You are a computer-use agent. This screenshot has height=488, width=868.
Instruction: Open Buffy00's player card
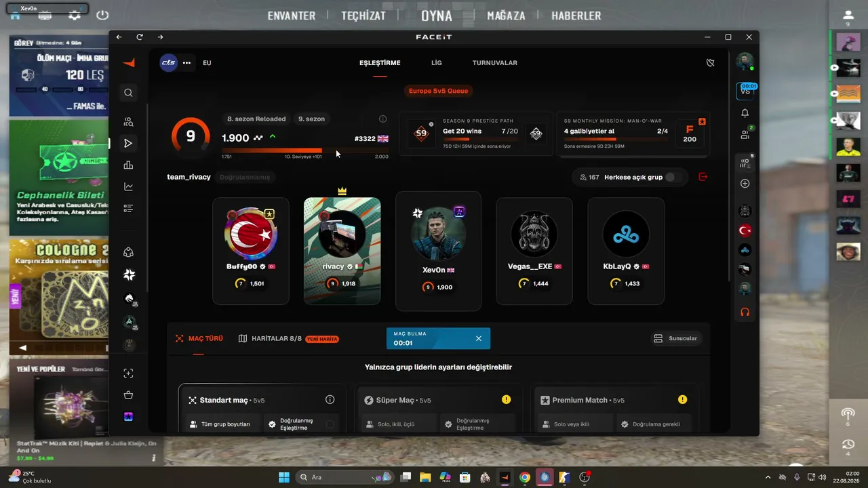tap(251, 251)
